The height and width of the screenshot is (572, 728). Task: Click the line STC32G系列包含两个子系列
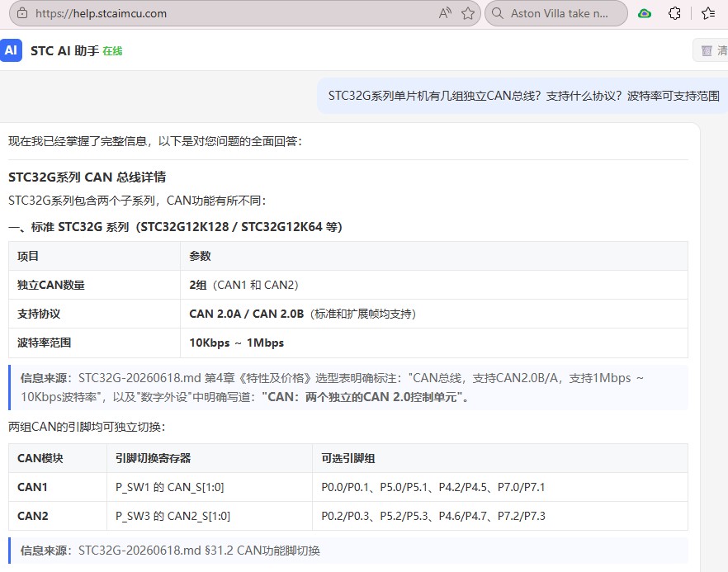[137, 201]
